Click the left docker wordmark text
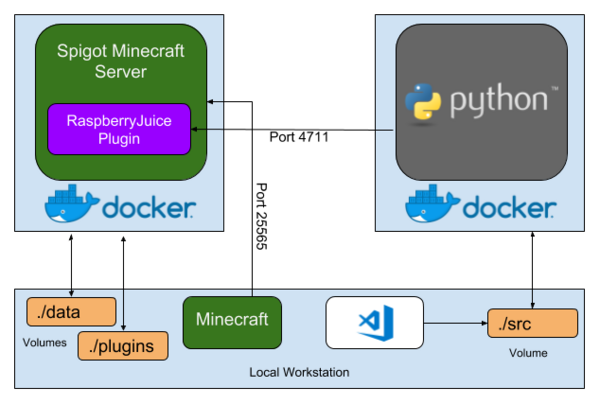Viewport: 600px width, 405px height. coord(149,208)
